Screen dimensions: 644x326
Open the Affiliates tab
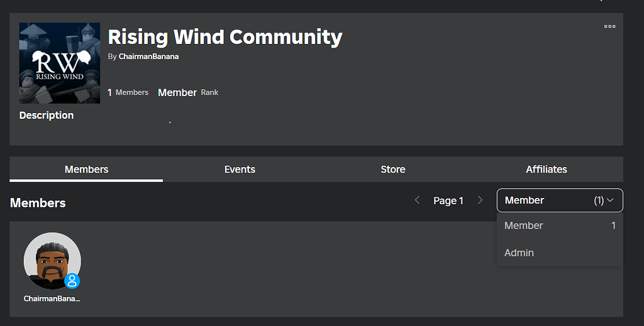[x=547, y=169]
